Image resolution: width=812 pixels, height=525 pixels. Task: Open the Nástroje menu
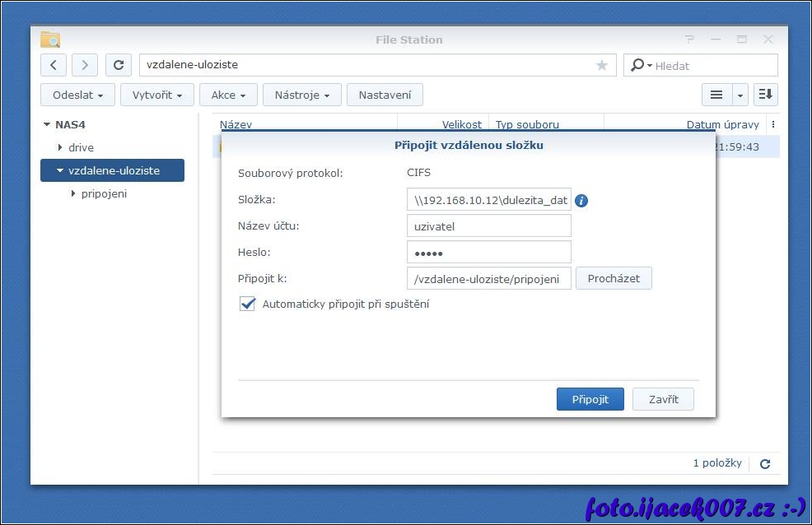pyautogui.click(x=301, y=95)
